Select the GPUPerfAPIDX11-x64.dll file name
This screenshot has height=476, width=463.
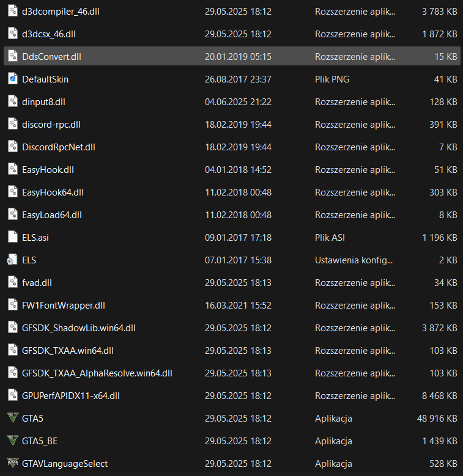(x=71, y=395)
